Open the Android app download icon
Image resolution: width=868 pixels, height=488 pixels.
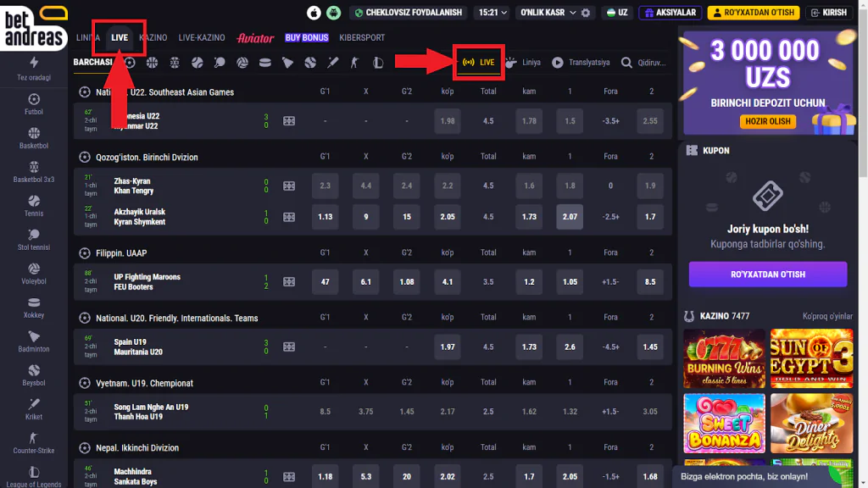click(334, 13)
